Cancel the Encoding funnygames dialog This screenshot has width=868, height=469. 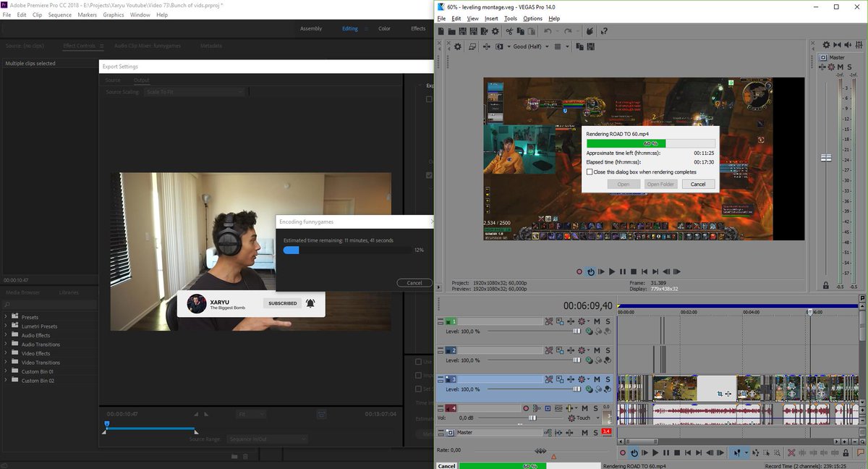coord(414,283)
